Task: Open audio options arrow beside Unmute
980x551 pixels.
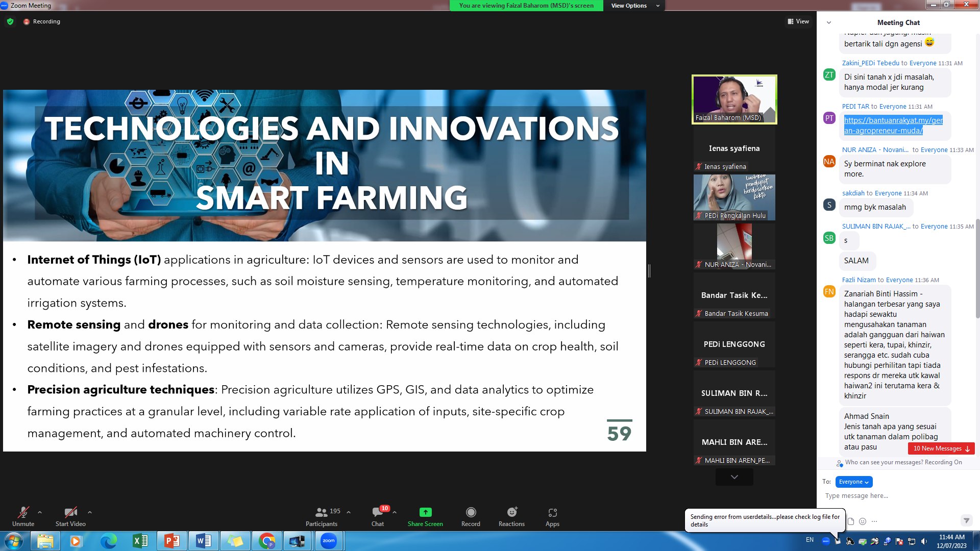Action: coord(40,512)
